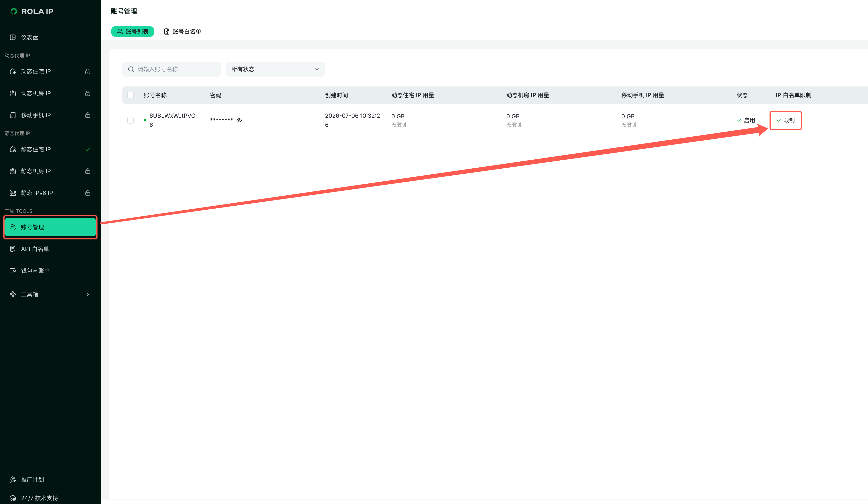Open the 所有状态 status dropdown

[x=275, y=69]
